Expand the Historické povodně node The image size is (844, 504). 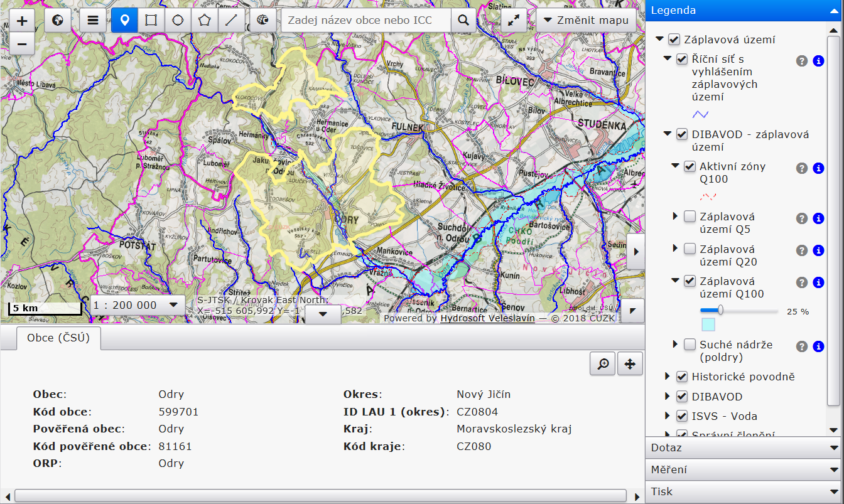pos(668,377)
